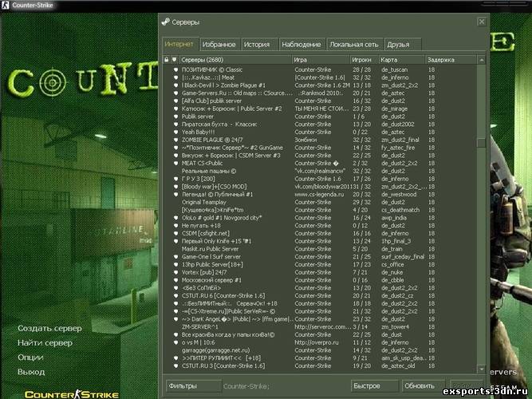Select OloLo # gold #1 Novgorod city server

[x=320, y=218]
